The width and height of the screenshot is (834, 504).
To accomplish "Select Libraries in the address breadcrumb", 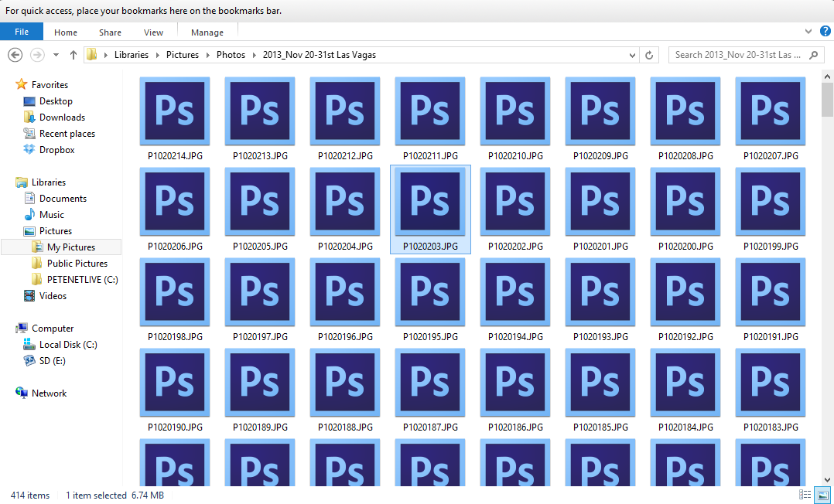I will click(x=132, y=55).
